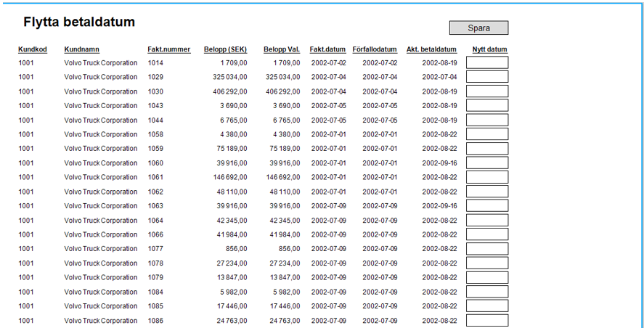Click Volvo Truck Corporation in row 1084

[101, 292]
